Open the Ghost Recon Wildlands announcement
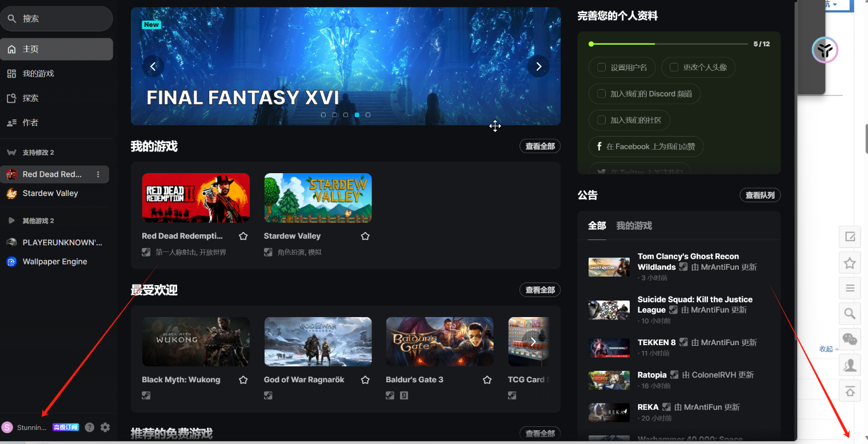 pyautogui.click(x=679, y=267)
